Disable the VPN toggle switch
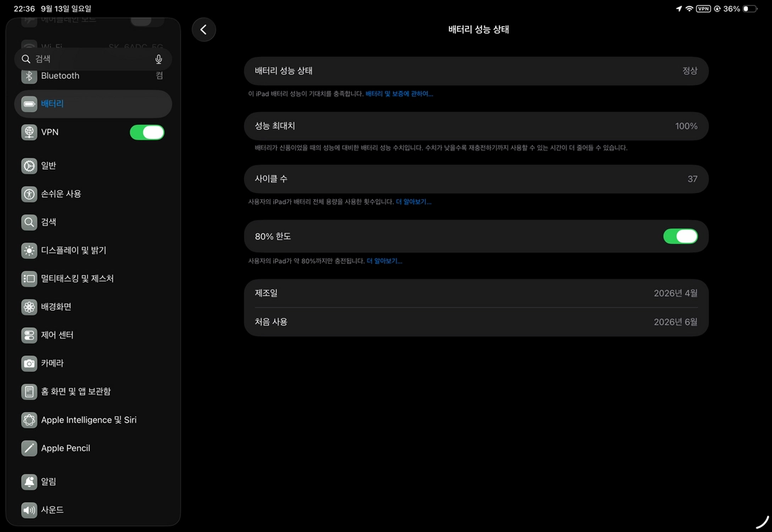 [x=147, y=133]
